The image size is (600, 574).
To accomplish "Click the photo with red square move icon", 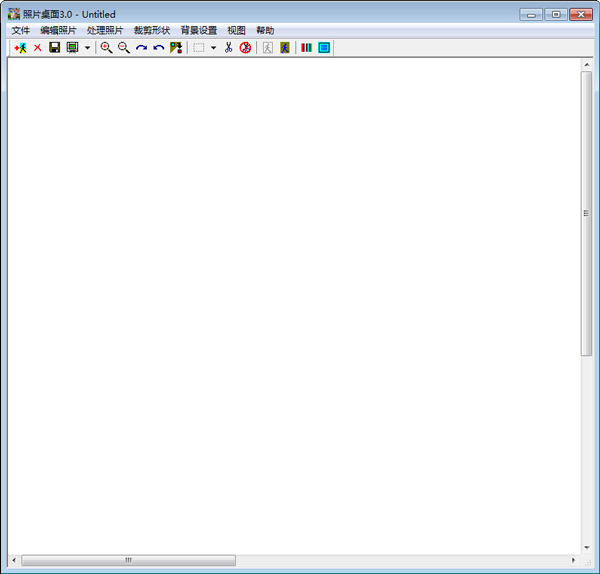I will pyautogui.click(x=176, y=47).
